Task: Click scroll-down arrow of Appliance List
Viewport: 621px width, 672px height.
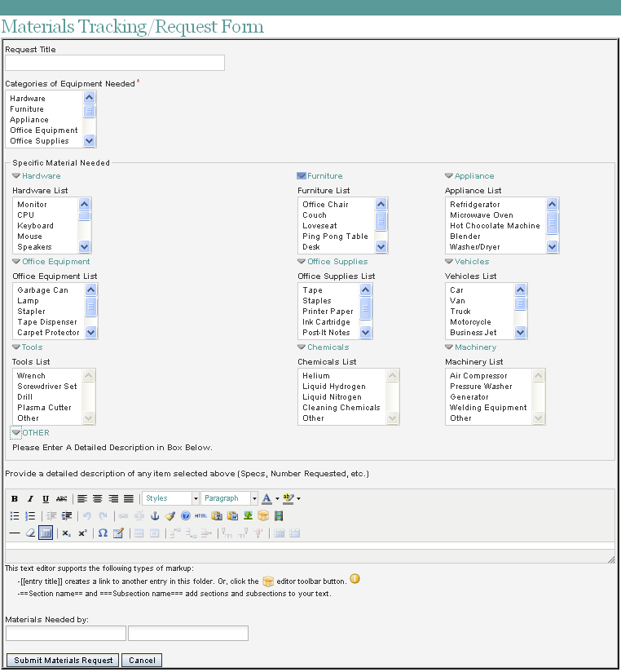Action: point(552,247)
